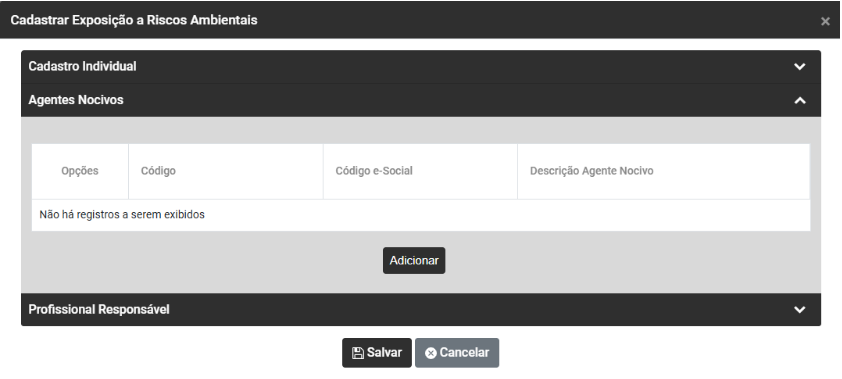Open the Cadastro Individual section header
Viewport: 842px width, 379px height.
tap(421, 67)
